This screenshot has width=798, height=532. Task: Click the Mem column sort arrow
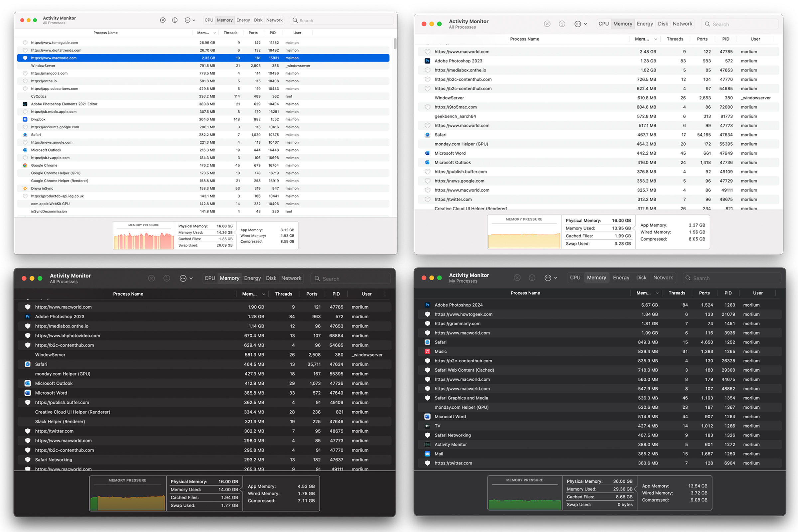(215, 33)
